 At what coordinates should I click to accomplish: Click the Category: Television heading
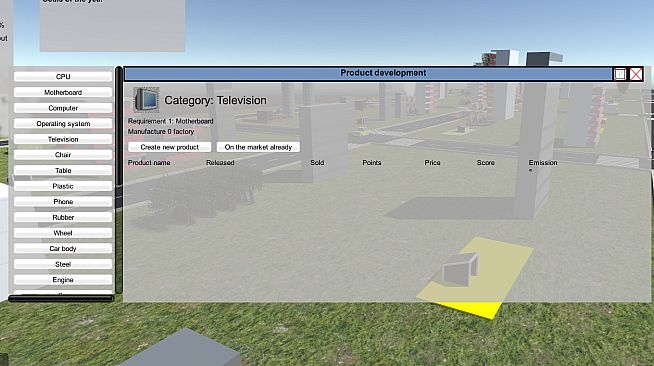click(x=215, y=100)
